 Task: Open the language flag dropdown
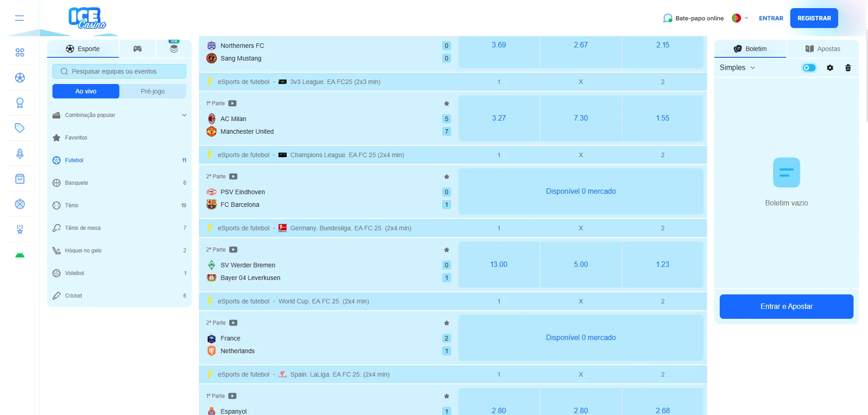coord(740,18)
